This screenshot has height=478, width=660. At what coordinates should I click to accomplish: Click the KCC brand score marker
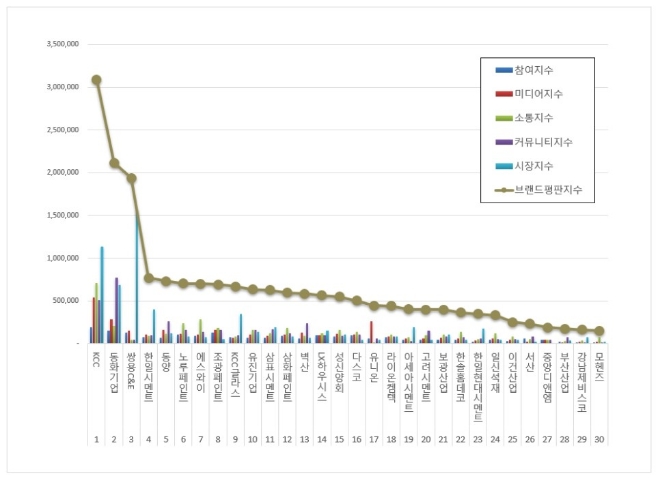point(96,80)
